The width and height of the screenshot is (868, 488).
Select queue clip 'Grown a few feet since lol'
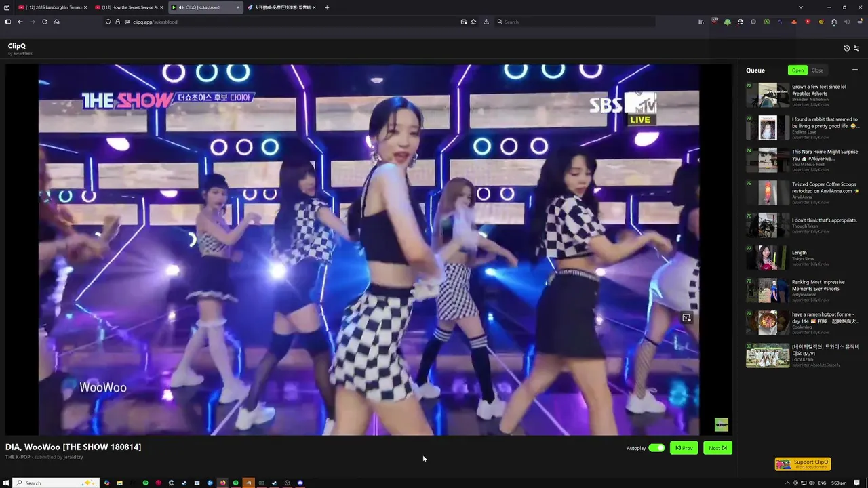tap(803, 96)
